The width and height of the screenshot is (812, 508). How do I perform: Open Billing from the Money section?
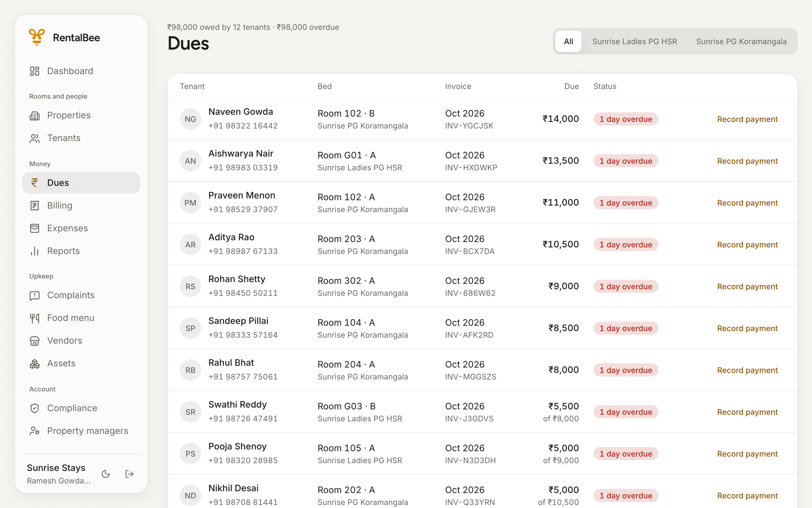click(81, 206)
